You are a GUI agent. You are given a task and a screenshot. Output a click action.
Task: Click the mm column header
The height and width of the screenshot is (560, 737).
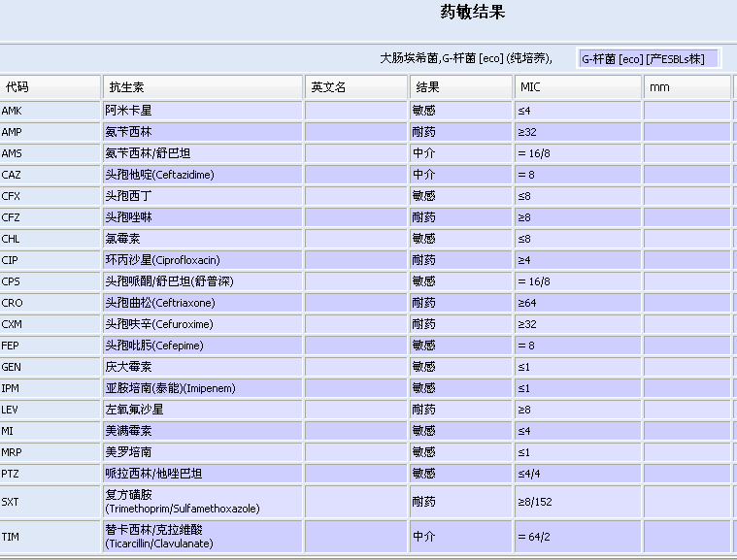(687, 87)
